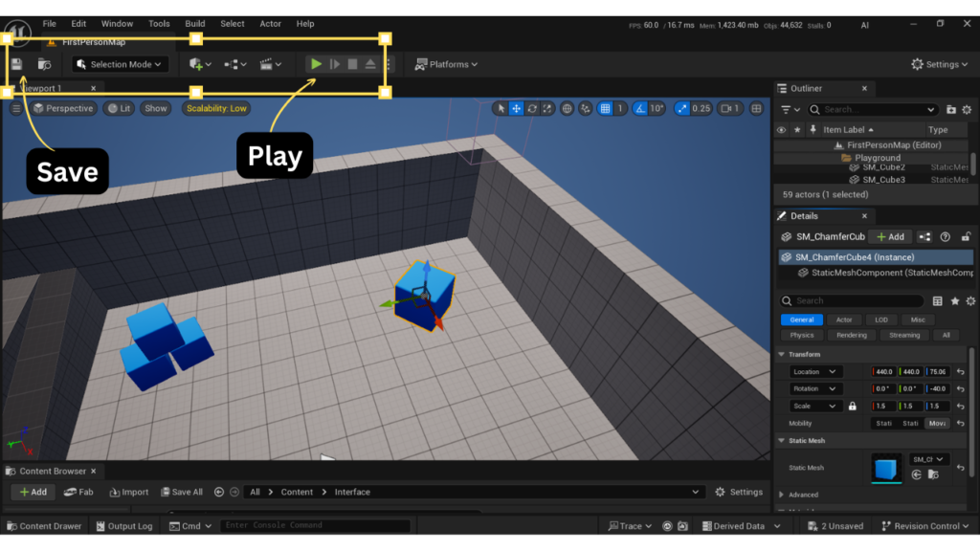This screenshot has height=551, width=980.
Task: Click the Scalability: Low warning button
Action: pos(216,109)
